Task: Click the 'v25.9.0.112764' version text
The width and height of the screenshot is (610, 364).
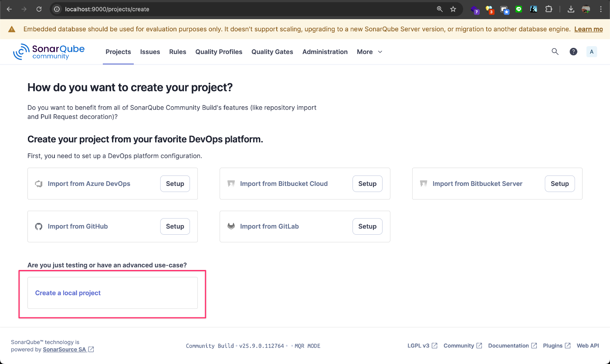Action: pos(261,346)
